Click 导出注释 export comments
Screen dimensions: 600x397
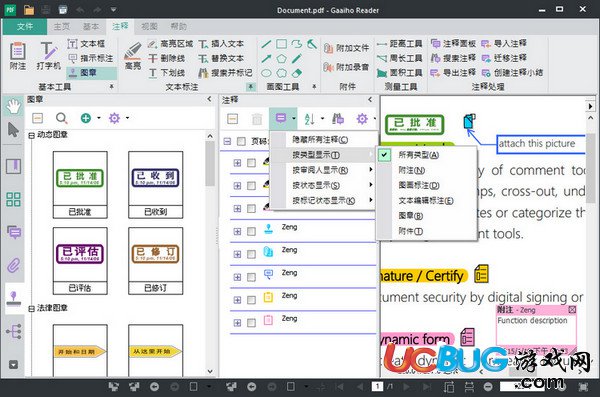pos(453,72)
